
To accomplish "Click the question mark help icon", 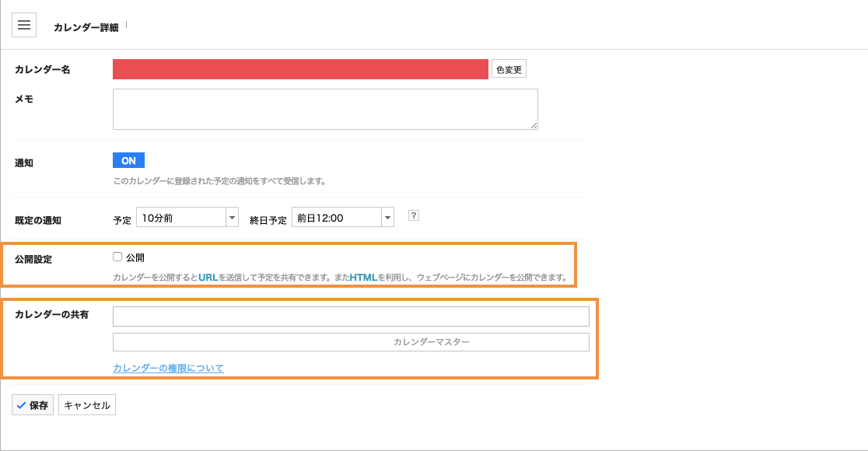I will click(414, 216).
